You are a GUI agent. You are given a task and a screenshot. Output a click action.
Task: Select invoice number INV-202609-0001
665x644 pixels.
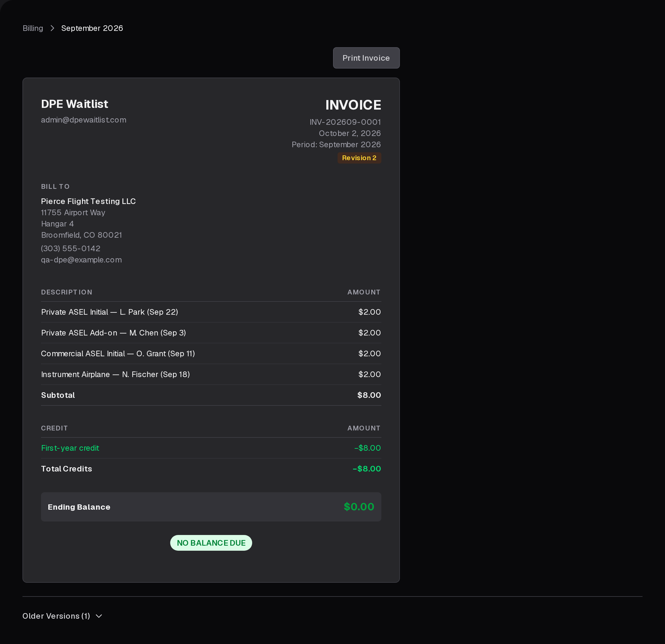[345, 122]
